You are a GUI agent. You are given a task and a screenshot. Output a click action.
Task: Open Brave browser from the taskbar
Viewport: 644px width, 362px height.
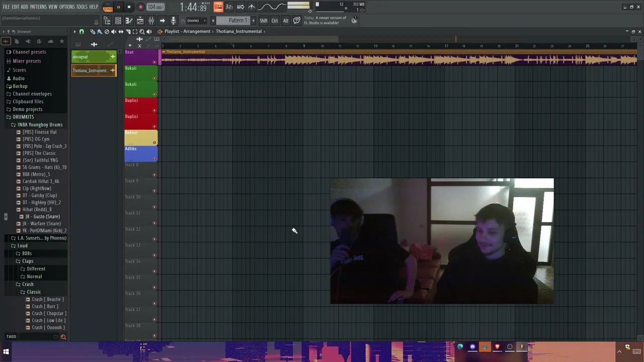[x=497, y=347]
